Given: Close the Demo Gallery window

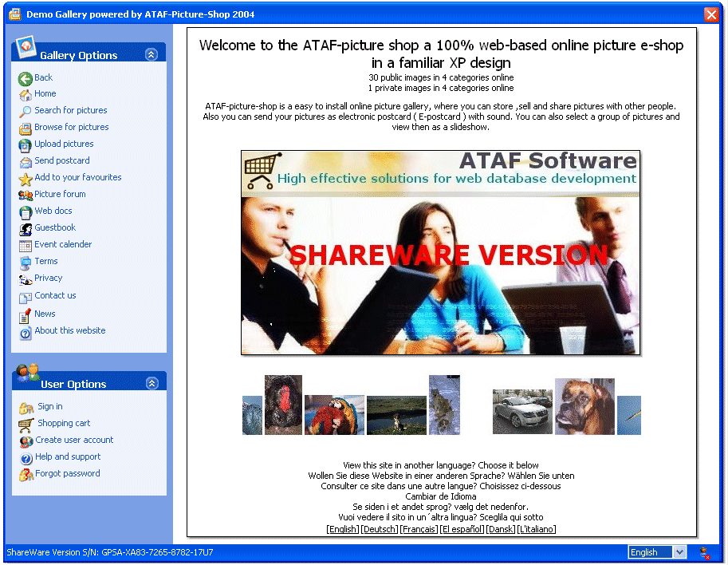Looking at the screenshot, I should click(x=710, y=14).
